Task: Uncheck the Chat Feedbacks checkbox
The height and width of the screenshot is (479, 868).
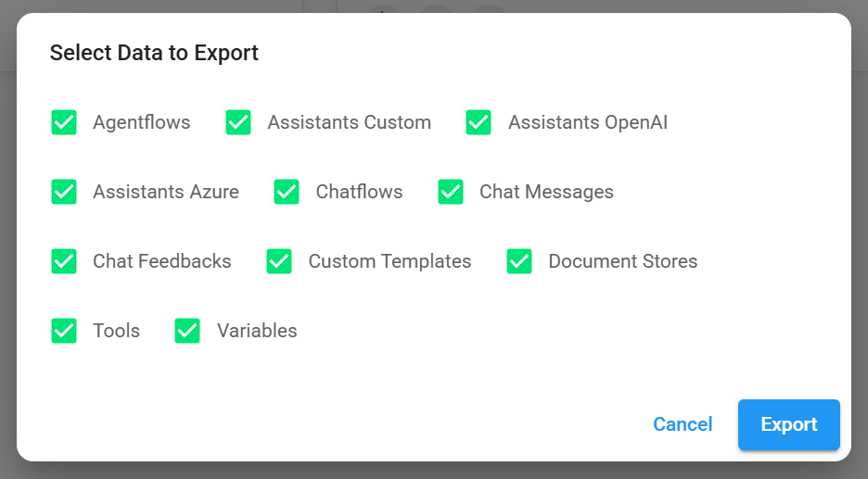Action: (x=64, y=261)
